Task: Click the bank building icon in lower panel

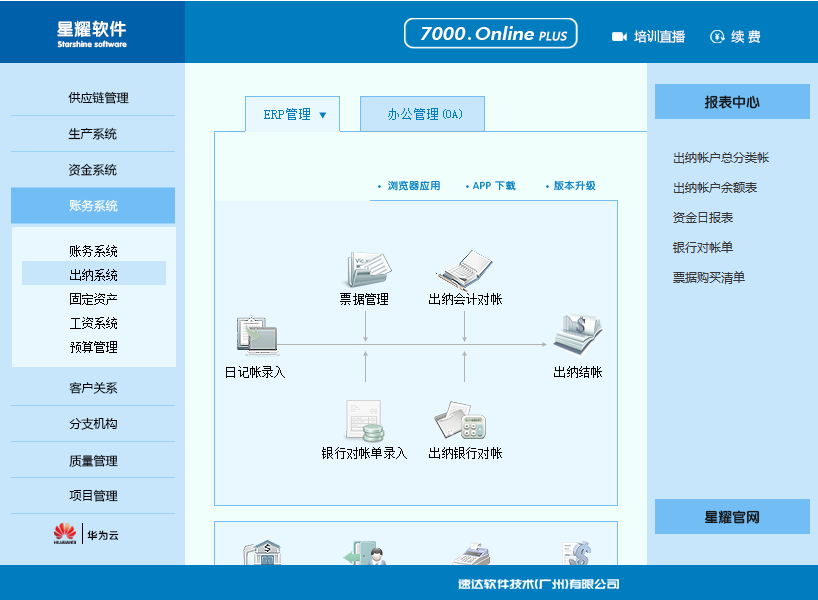Action: [x=262, y=553]
